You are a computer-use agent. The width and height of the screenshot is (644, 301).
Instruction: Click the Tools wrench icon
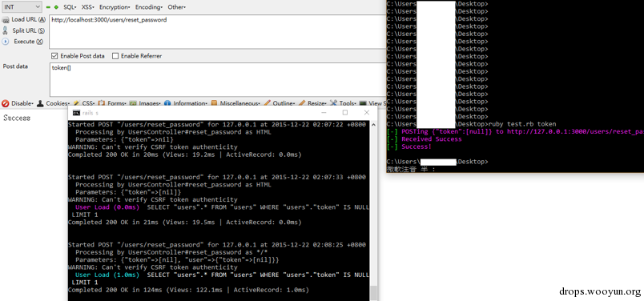click(x=333, y=102)
